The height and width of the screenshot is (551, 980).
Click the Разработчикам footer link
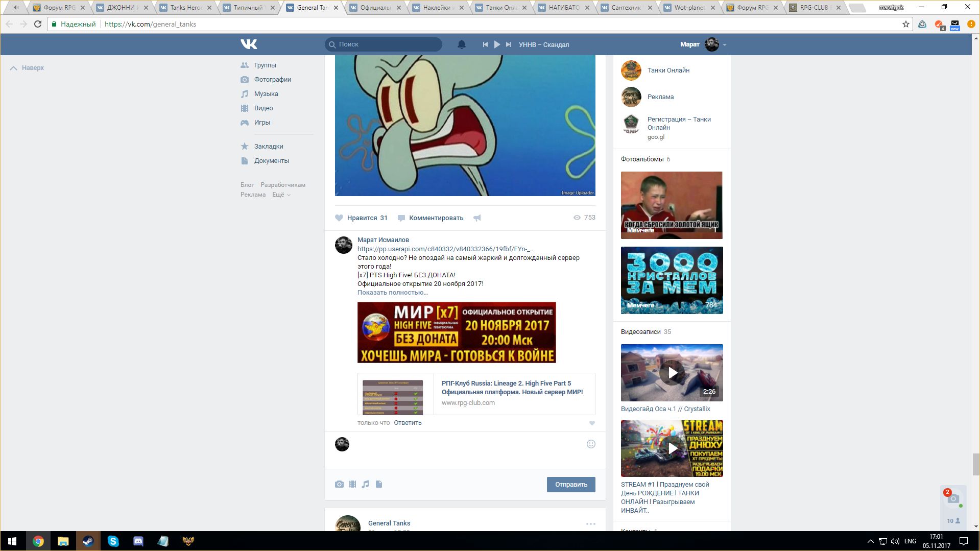[283, 185]
